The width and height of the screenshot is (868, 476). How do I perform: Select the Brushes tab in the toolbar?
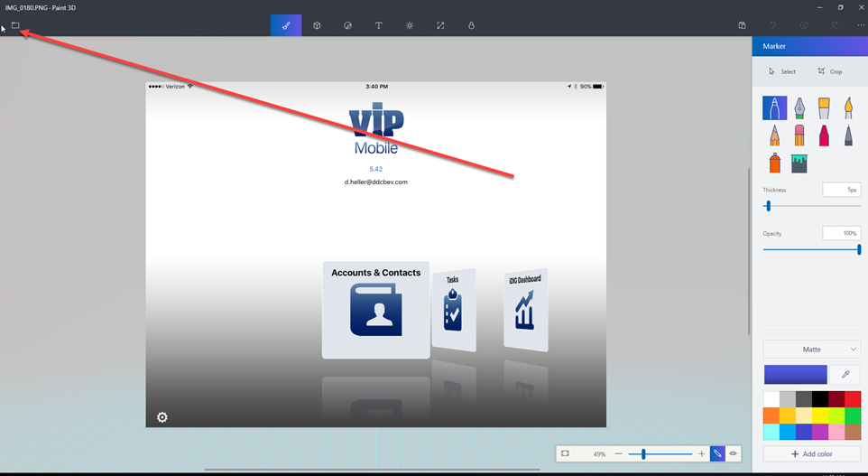click(286, 25)
